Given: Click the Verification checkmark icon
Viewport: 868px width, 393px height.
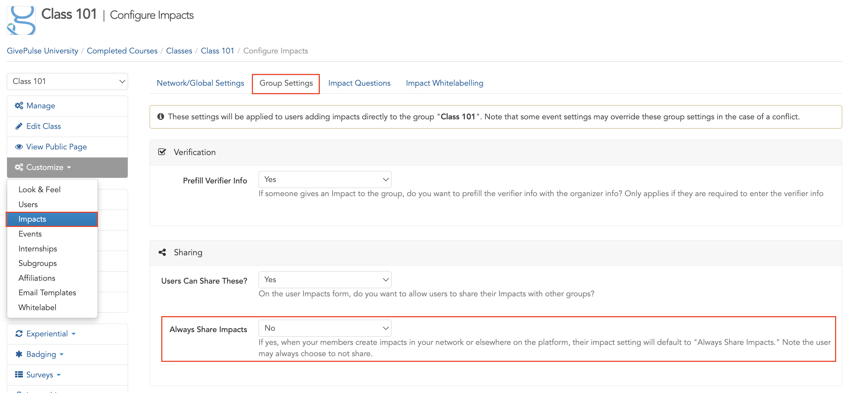Looking at the screenshot, I should coord(162,152).
